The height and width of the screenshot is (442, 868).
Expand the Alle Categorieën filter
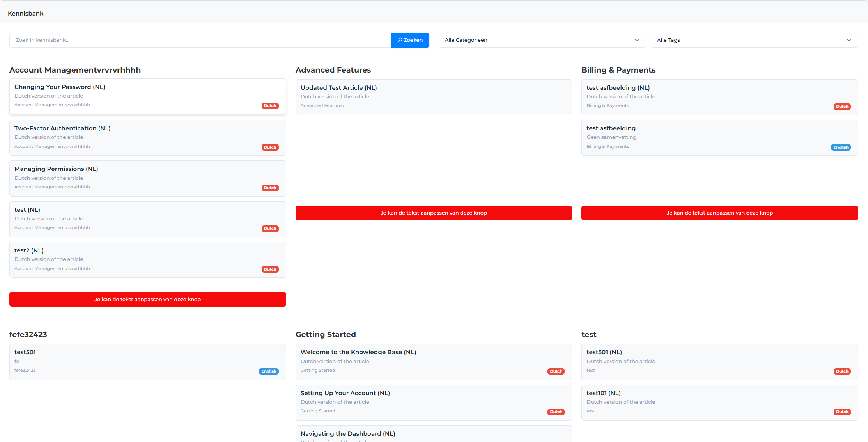coord(542,40)
